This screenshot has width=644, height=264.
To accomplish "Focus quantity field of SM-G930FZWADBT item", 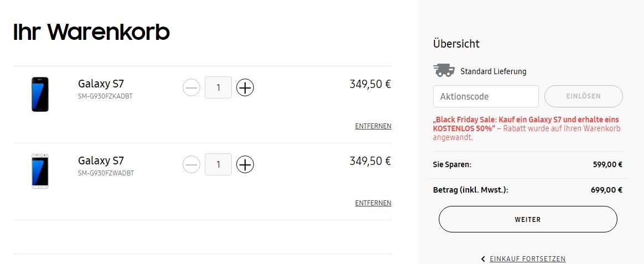I will pyautogui.click(x=218, y=164).
